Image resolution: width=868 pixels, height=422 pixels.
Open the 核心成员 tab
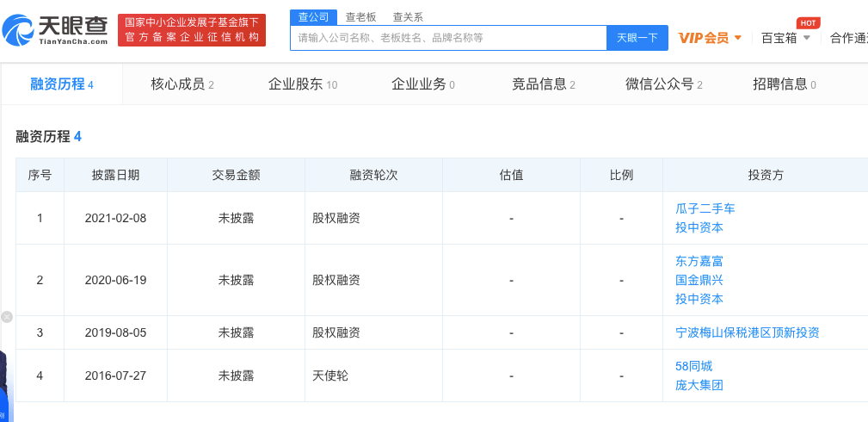pos(182,84)
